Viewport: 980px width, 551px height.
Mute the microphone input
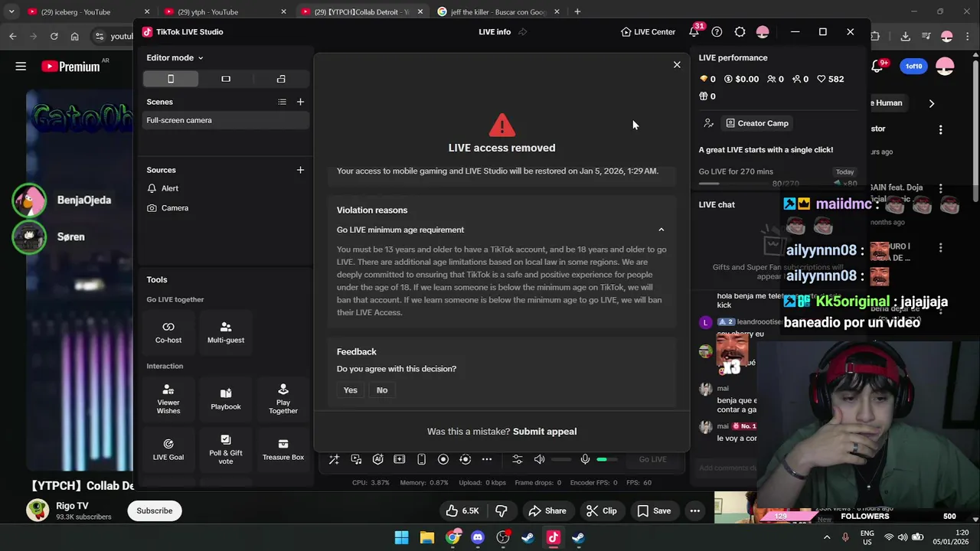[585, 459]
